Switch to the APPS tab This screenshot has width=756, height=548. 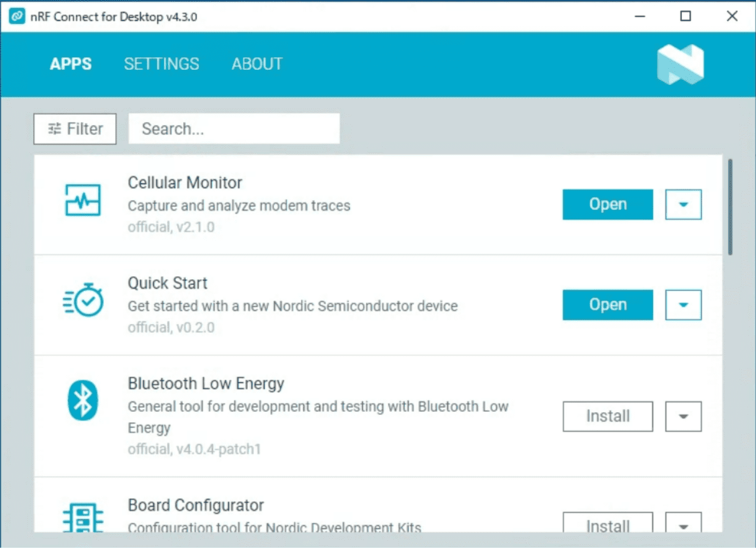coord(70,64)
